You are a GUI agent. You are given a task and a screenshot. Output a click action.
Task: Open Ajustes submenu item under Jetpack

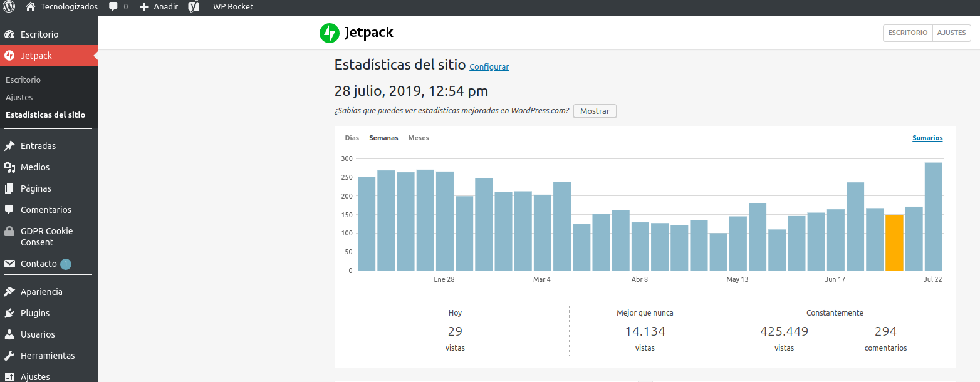pos(19,98)
